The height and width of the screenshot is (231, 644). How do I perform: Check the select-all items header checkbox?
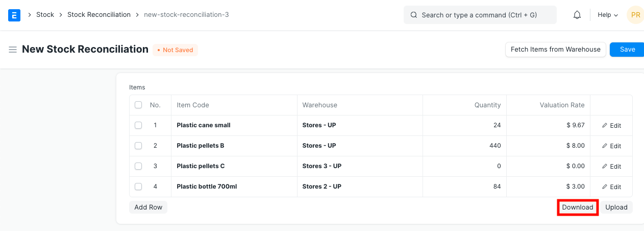pyautogui.click(x=138, y=105)
